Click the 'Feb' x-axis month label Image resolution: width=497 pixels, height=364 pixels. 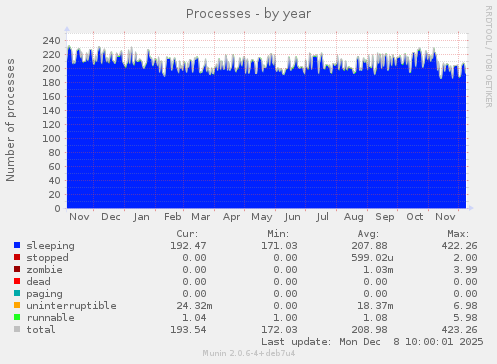tap(172, 217)
